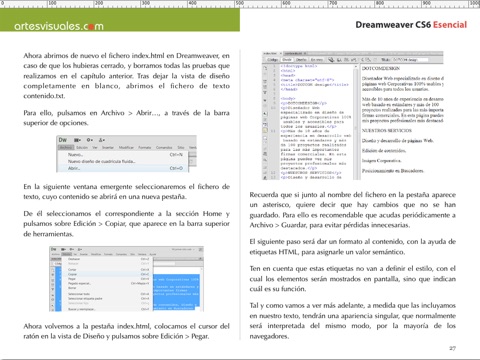The height and width of the screenshot is (360, 480).
Task: Click the DOTCOMDESIGN heading in design view
Action: pos(381,68)
